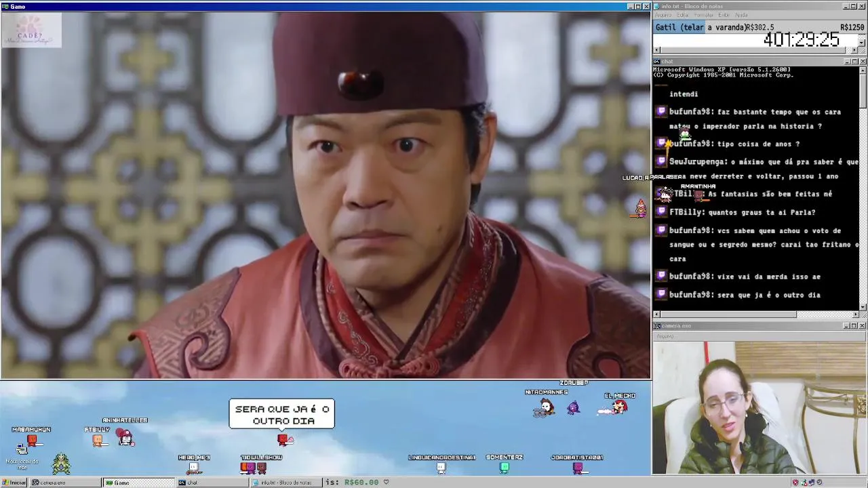The height and width of the screenshot is (488, 868).
Task: Open Formatar menu in Bloco de notas
Action: coord(703,15)
